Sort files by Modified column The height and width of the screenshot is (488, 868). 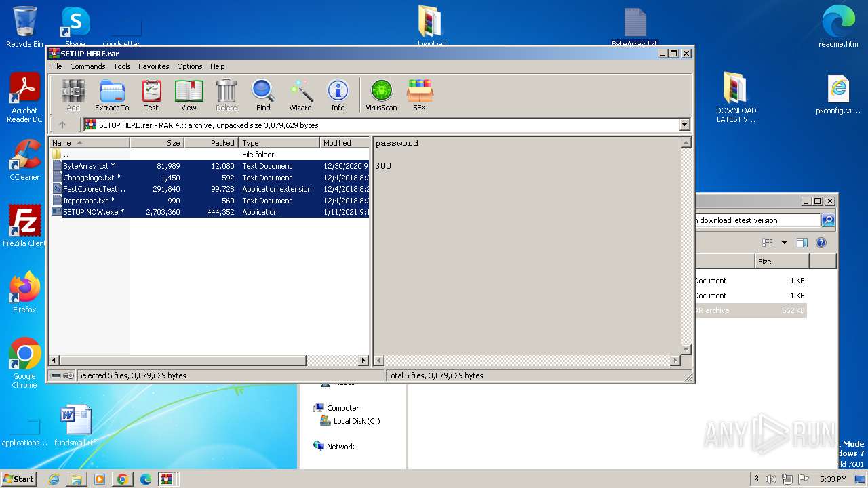(x=344, y=143)
